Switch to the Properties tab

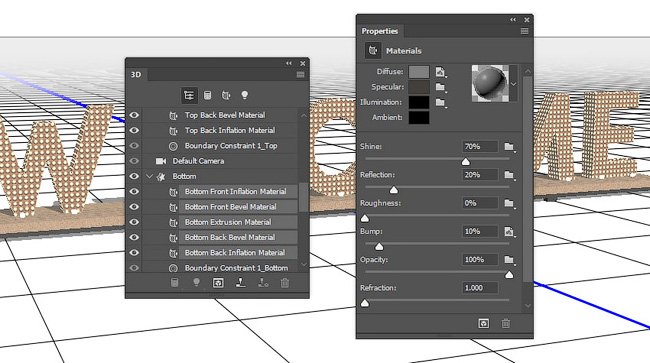tap(380, 31)
